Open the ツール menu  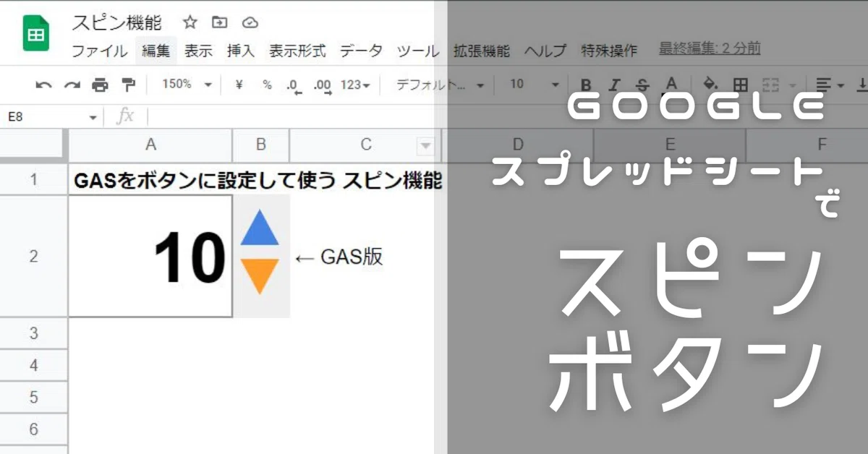coord(418,51)
